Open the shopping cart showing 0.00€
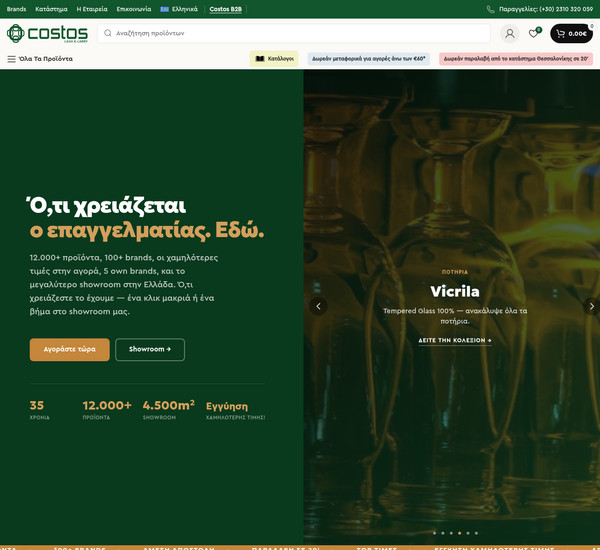This screenshot has width=600, height=550. coord(571,34)
